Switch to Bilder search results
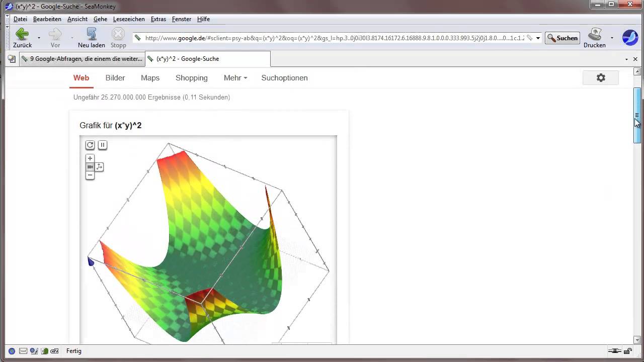The width and height of the screenshot is (644, 362). pyautogui.click(x=115, y=78)
